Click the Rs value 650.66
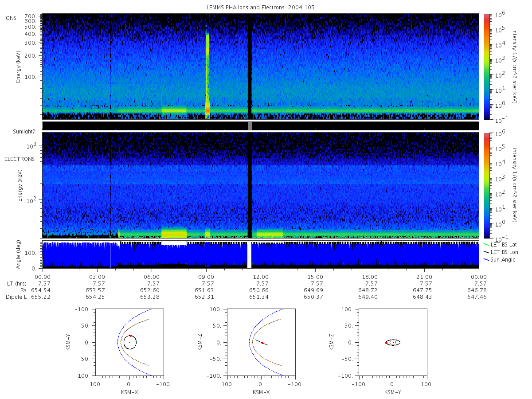 [x=258, y=290]
